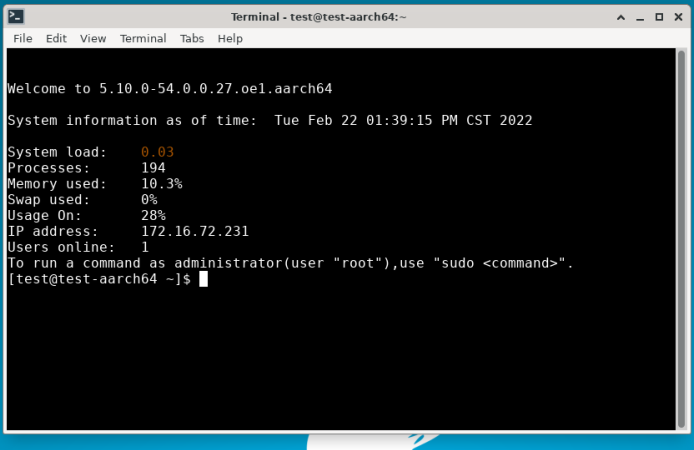Click the orange System load value 0.03

click(x=157, y=152)
